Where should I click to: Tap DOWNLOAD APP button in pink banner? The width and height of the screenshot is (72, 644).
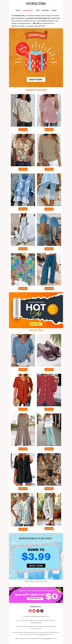click(35, 599)
